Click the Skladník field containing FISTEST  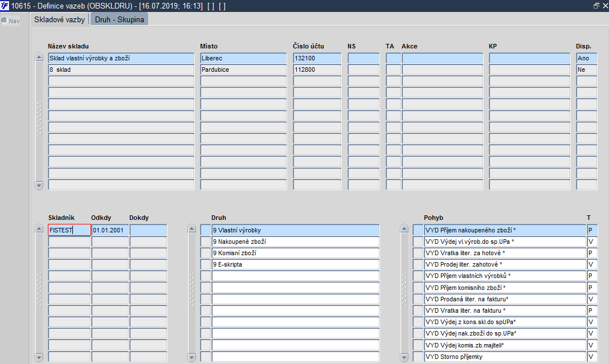[70, 230]
